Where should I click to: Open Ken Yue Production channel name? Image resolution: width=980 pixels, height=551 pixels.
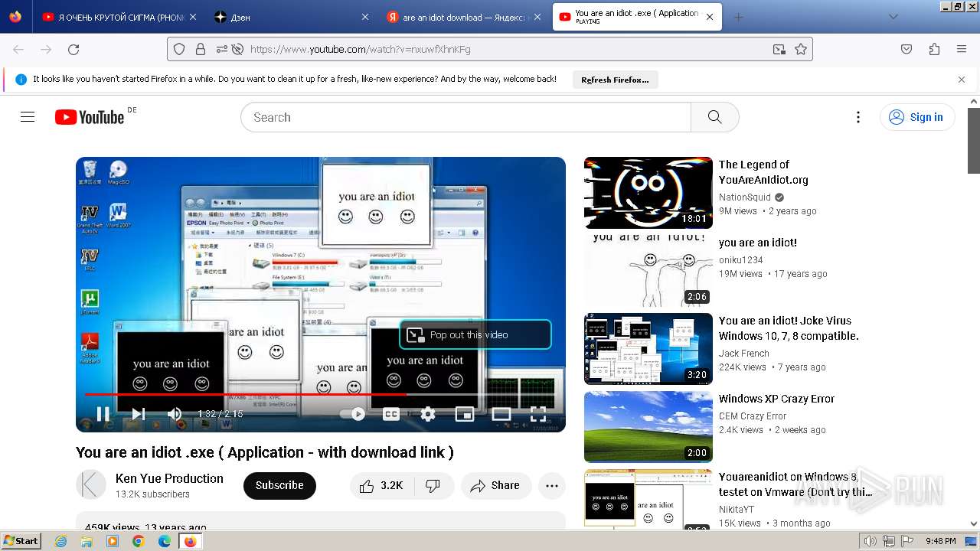click(x=169, y=478)
